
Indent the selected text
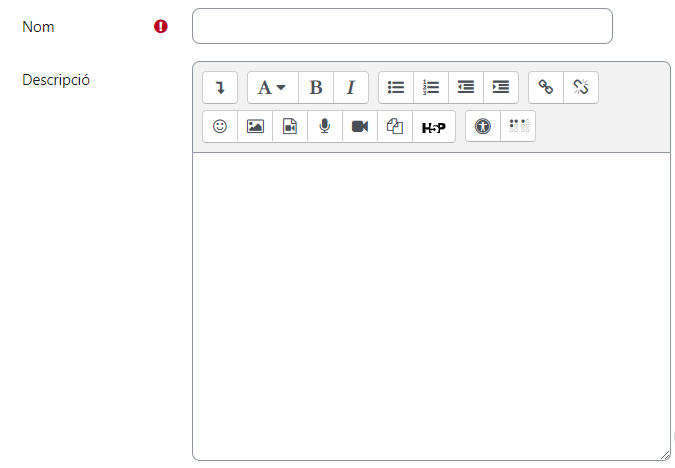click(x=501, y=87)
